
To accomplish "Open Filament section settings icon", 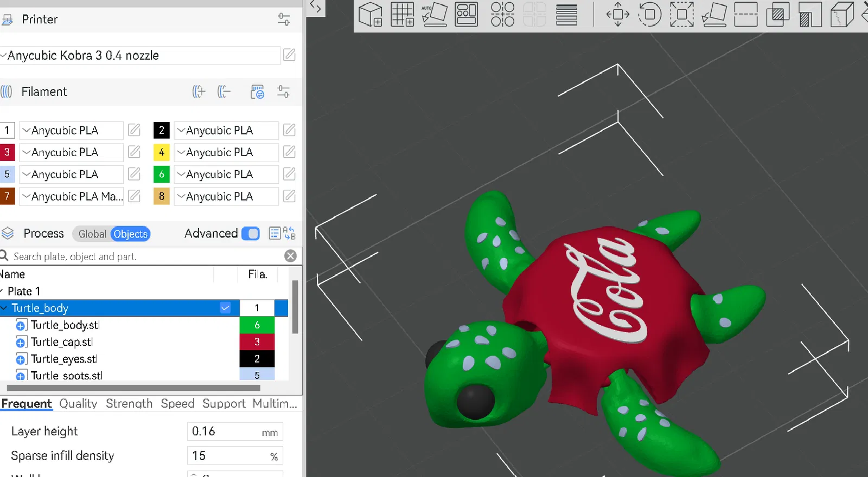I will 284,92.
